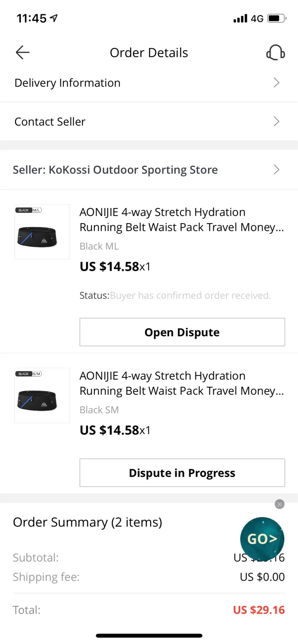Expand Contact Seller chevron

276,121
